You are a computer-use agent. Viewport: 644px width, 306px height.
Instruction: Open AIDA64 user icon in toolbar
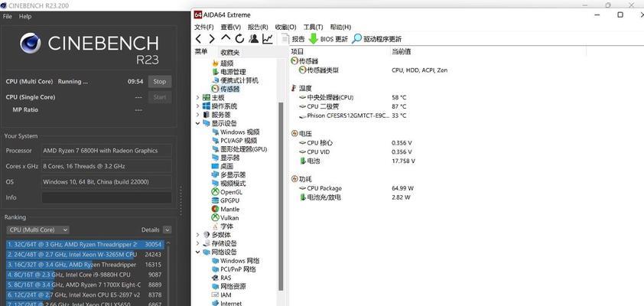pos(253,39)
